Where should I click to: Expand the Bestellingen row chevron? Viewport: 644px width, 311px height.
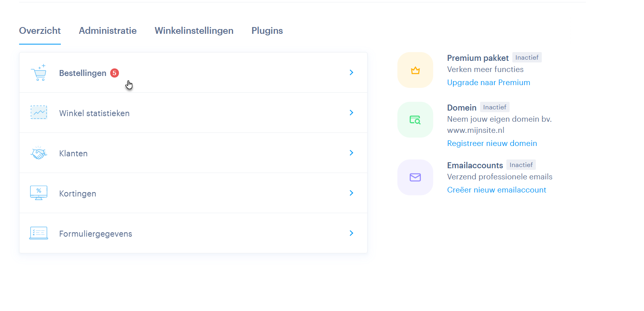351,72
